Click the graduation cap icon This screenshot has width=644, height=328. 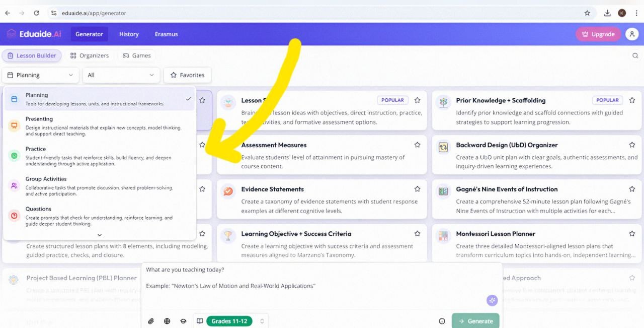pos(184,321)
